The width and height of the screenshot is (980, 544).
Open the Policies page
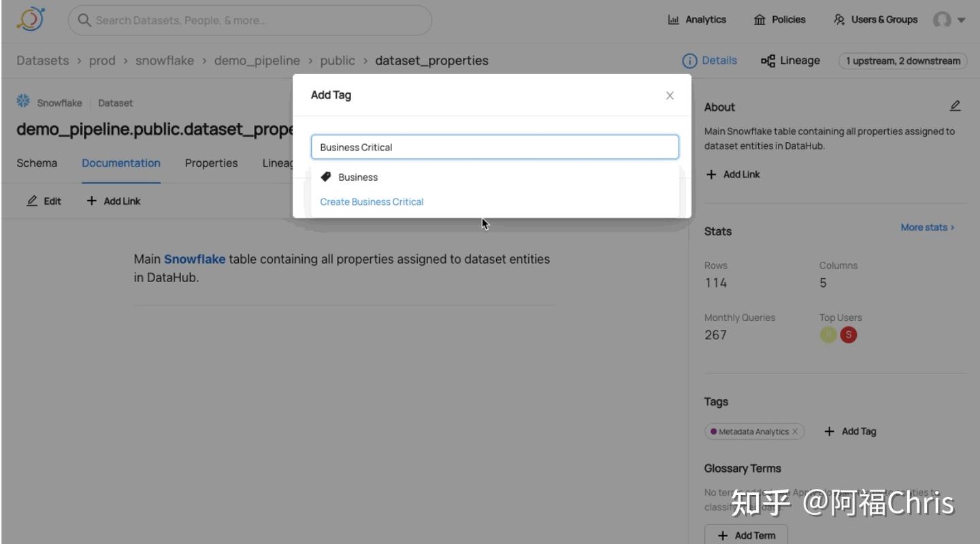(x=780, y=20)
